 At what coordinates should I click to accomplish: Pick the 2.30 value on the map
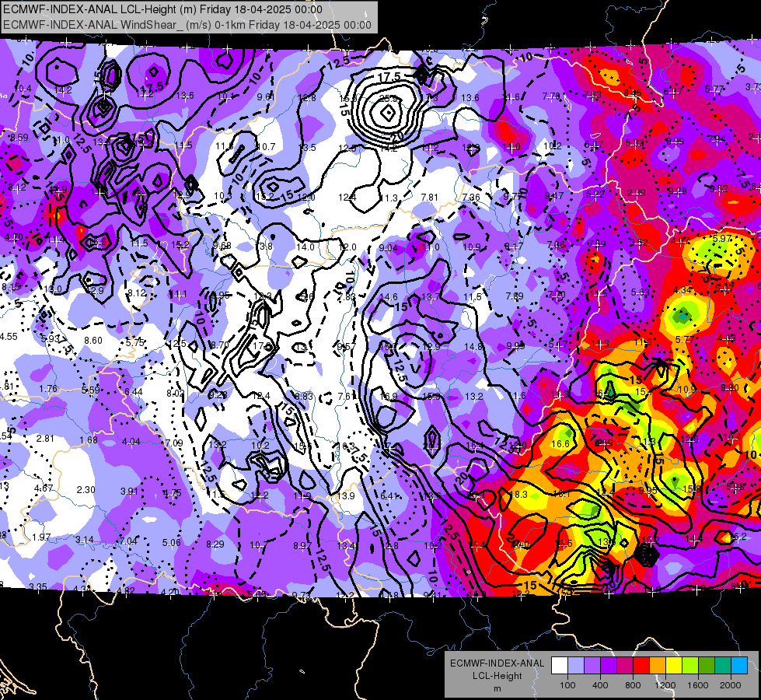(86, 490)
